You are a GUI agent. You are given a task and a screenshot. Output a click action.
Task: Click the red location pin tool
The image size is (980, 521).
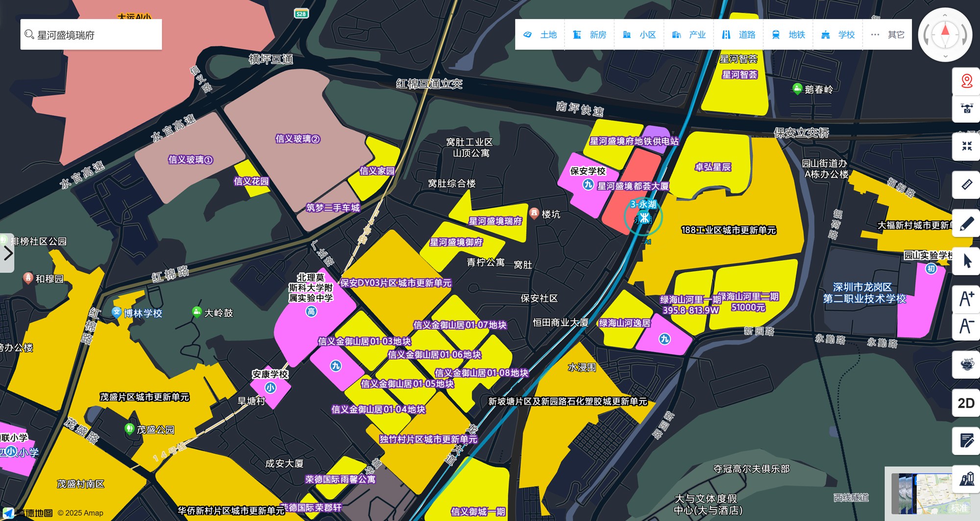pyautogui.click(x=966, y=81)
